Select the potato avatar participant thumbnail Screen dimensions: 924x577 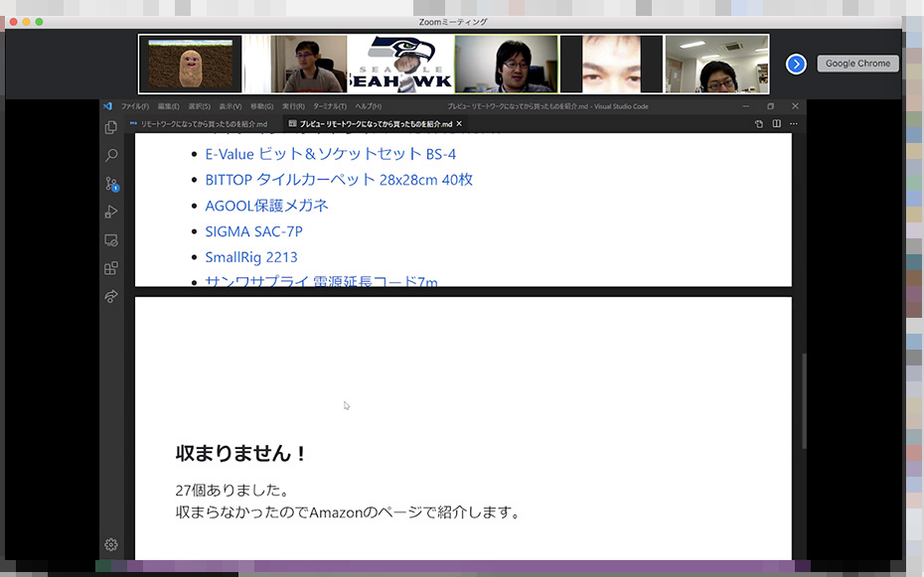[x=191, y=64]
